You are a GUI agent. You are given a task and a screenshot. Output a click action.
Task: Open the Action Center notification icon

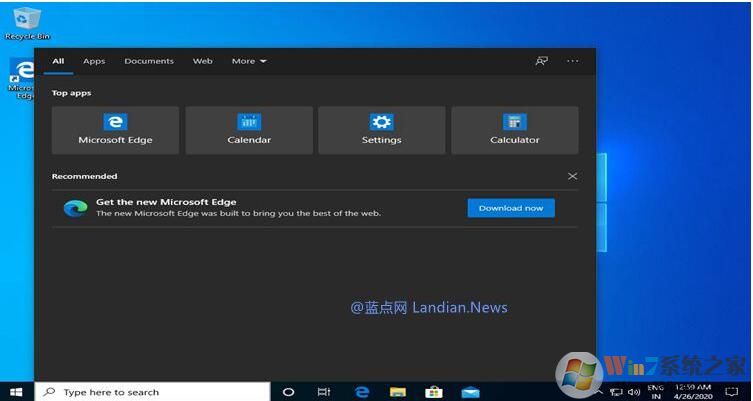(731, 392)
